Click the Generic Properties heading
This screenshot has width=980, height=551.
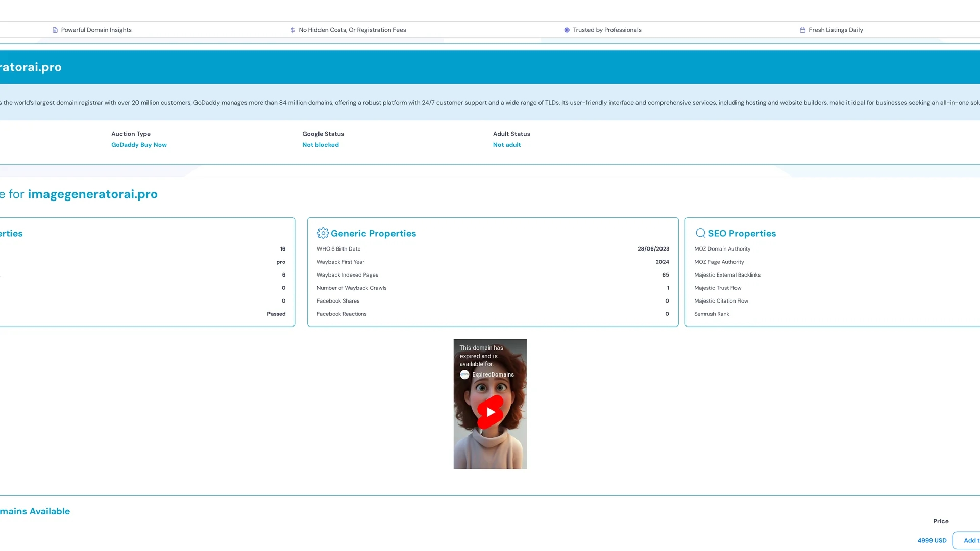point(373,234)
